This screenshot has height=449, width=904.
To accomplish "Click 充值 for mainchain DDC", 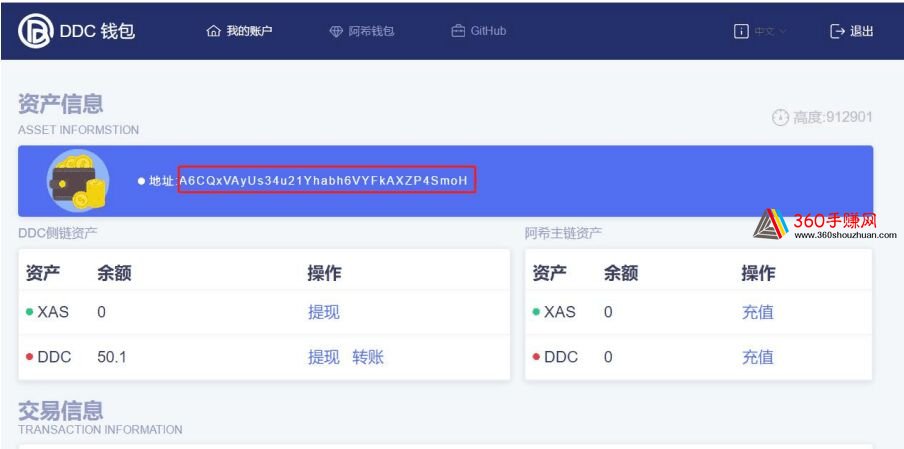I will click(758, 357).
